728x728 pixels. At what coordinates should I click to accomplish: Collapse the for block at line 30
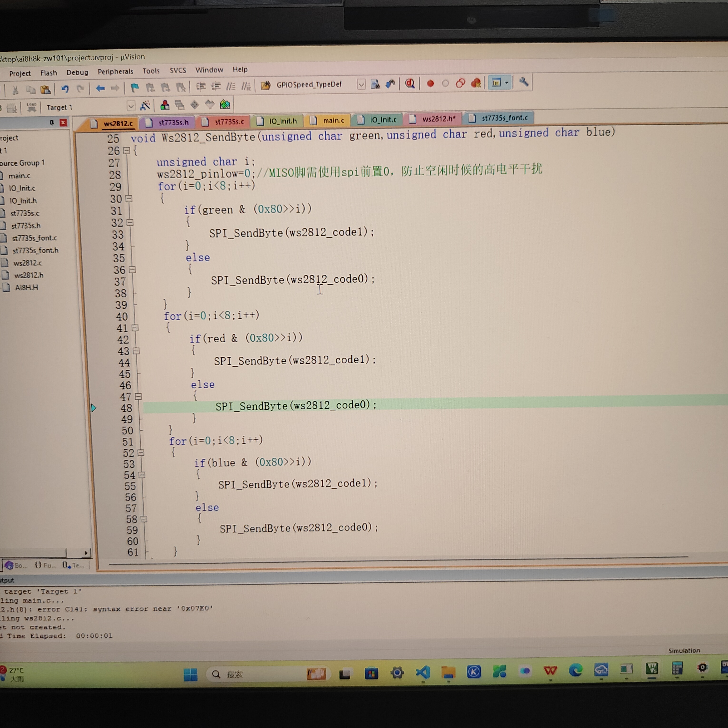click(x=129, y=199)
